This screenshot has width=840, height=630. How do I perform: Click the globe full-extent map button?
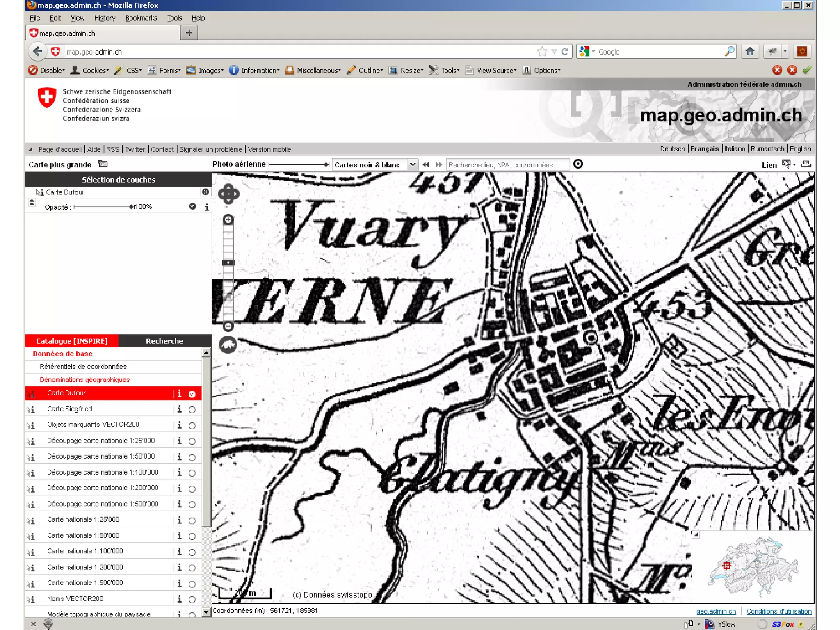(x=228, y=345)
